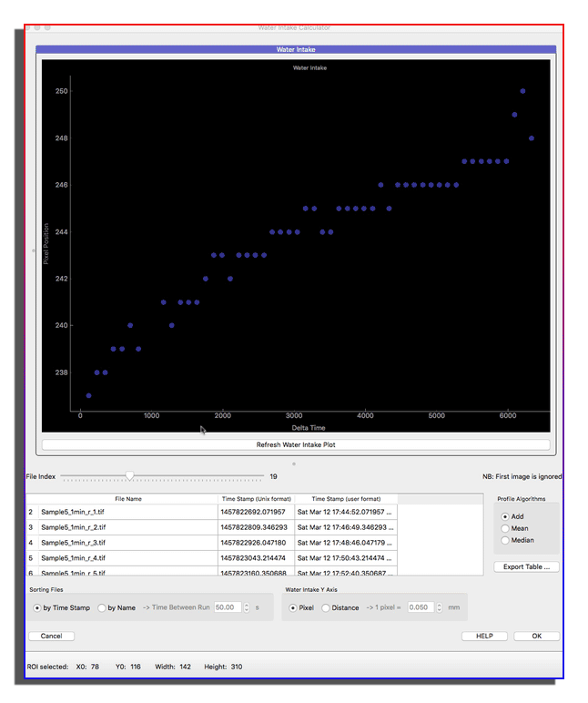Viewport: 588px width, 703px height.
Task: Open the HELP button
Action: tap(484, 637)
